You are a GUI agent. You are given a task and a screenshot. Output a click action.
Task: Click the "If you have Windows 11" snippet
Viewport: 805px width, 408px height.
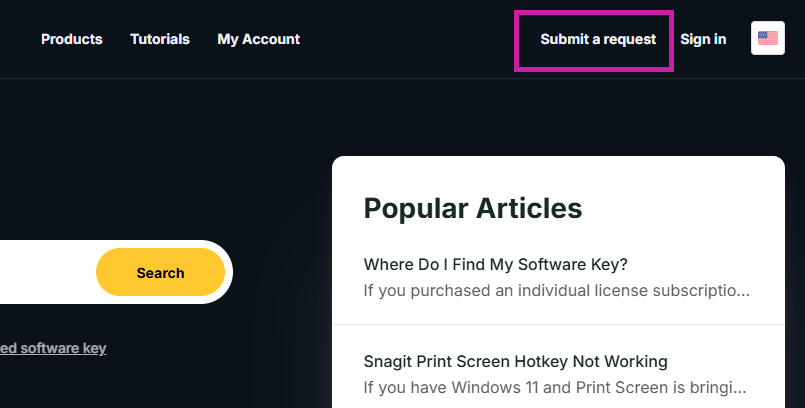(554, 387)
